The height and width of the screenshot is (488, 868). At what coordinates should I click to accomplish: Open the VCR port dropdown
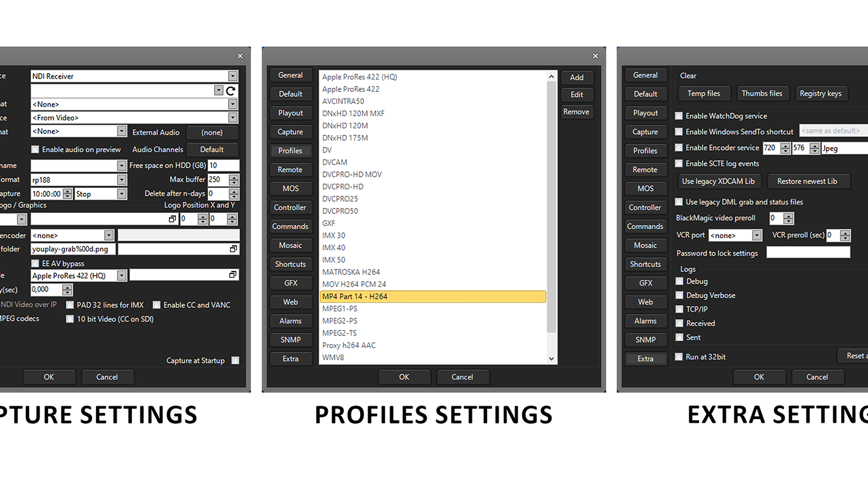[757, 235]
